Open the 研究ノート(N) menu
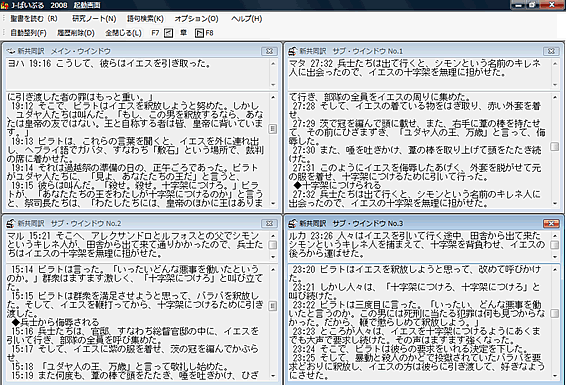567x386 pixels. tap(94, 18)
